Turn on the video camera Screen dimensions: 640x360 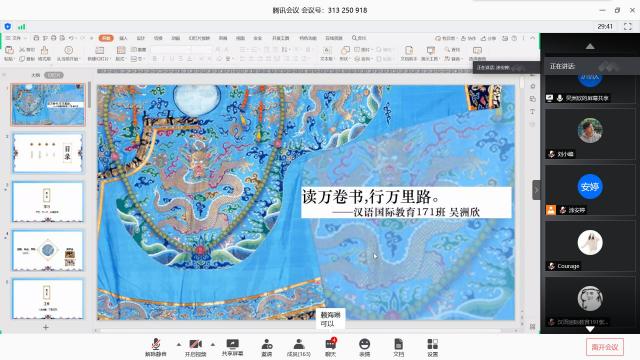196,347
